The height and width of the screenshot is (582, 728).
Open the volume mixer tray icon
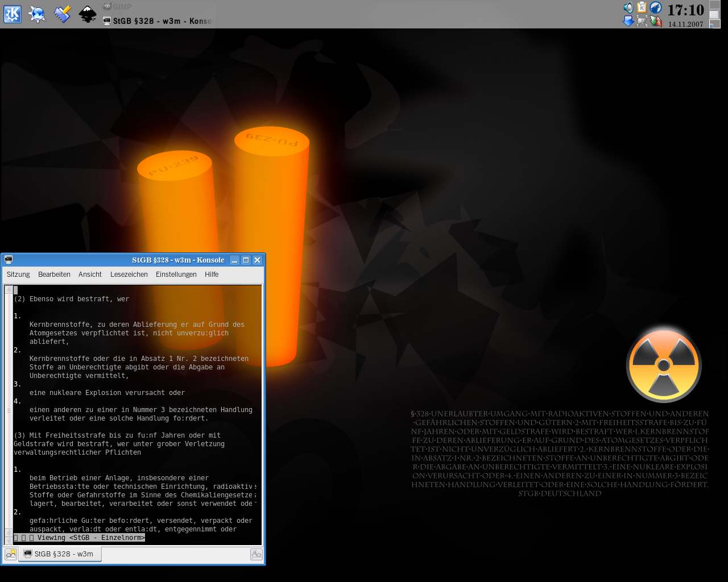click(628, 7)
